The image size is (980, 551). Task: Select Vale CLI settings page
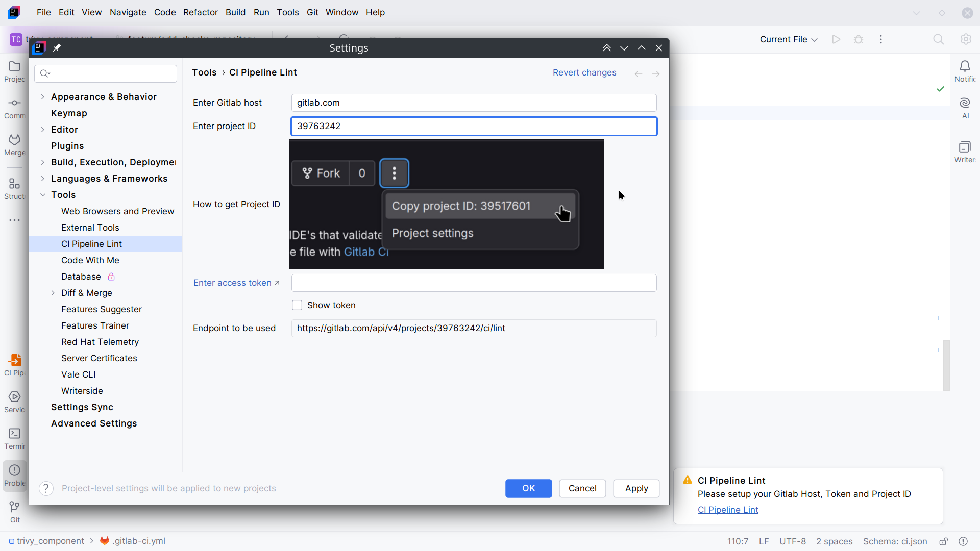pos(79,374)
